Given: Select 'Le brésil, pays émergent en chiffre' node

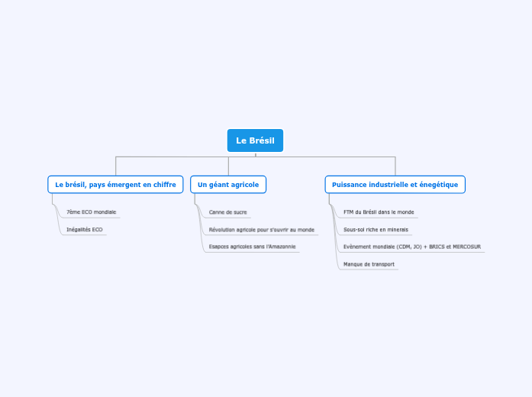Looking at the screenshot, I should 115,185.
